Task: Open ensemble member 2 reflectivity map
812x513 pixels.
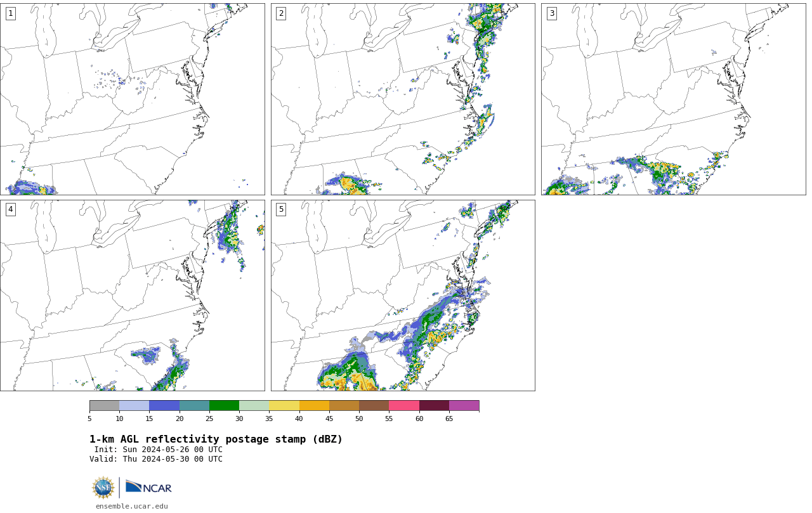Action: coord(403,99)
